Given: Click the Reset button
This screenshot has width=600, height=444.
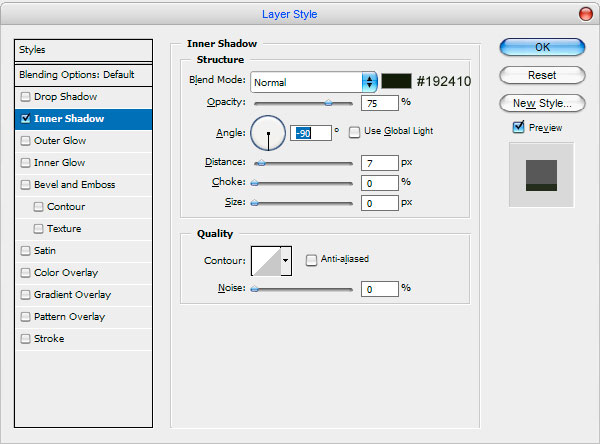Looking at the screenshot, I should [x=542, y=75].
